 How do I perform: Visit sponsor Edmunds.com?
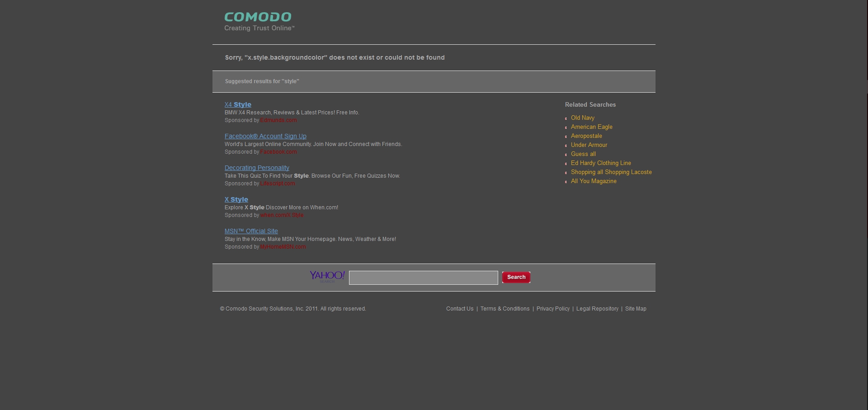pos(278,120)
